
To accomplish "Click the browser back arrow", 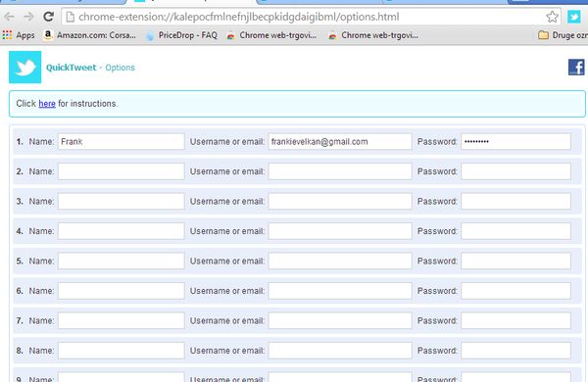I will (10, 17).
